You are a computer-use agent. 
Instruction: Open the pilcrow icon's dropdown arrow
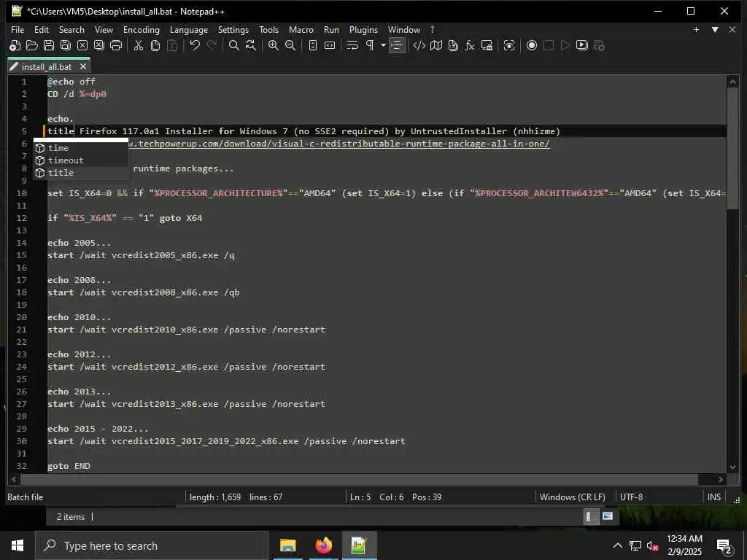(383, 45)
